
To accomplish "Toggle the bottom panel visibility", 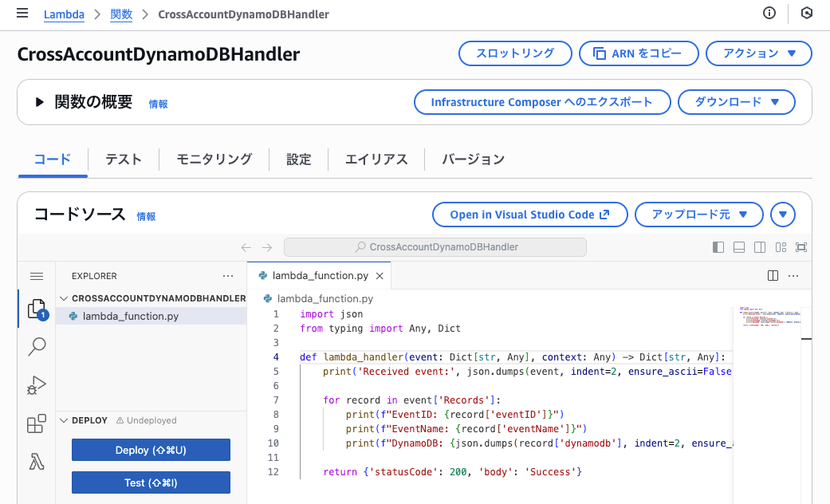I will 739,247.
